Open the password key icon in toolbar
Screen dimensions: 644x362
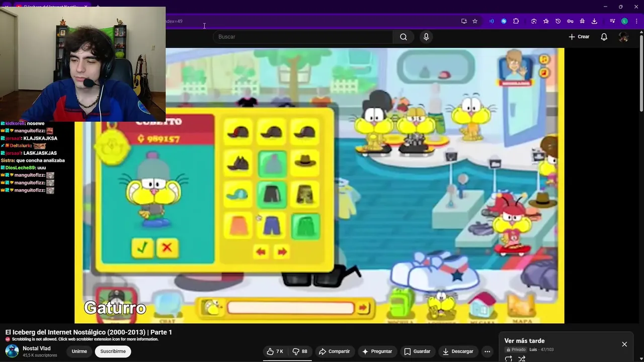click(x=570, y=21)
